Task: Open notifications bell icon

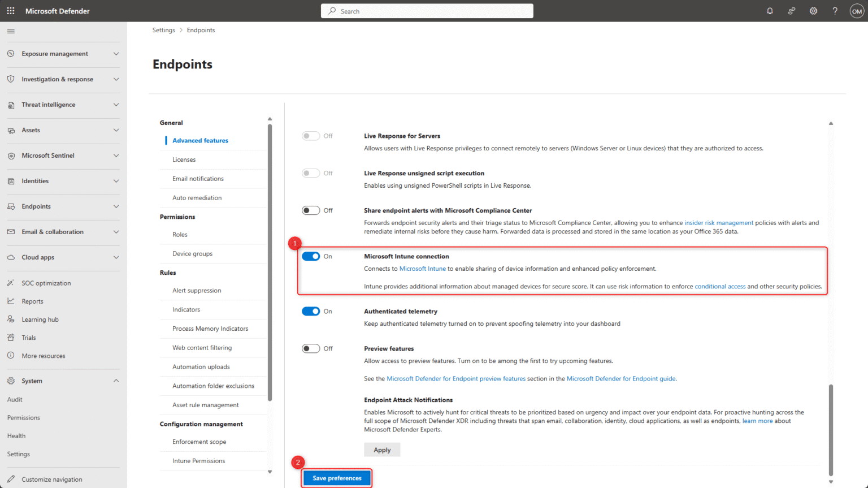Action: [x=770, y=11]
